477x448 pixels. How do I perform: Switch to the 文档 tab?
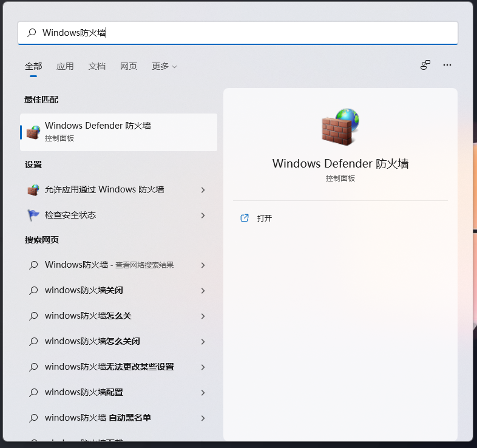click(96, 66)
